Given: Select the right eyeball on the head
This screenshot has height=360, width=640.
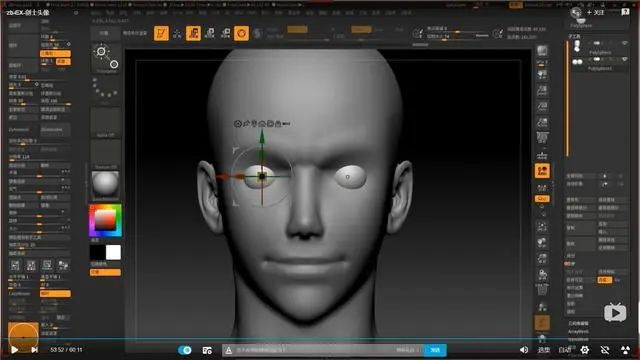Looking at the screenshot, I should click(x=350, y=177).
